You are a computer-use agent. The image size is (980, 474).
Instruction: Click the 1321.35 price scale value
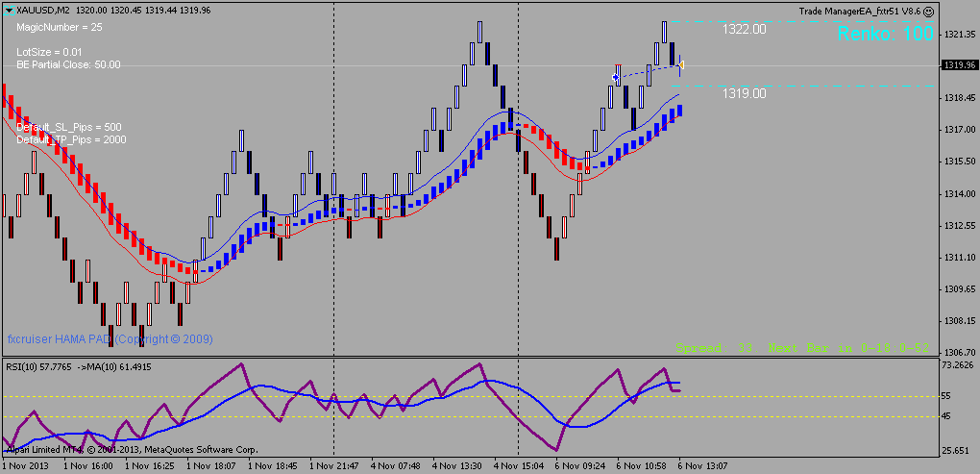pyautogui.click(x=960, y=35)
